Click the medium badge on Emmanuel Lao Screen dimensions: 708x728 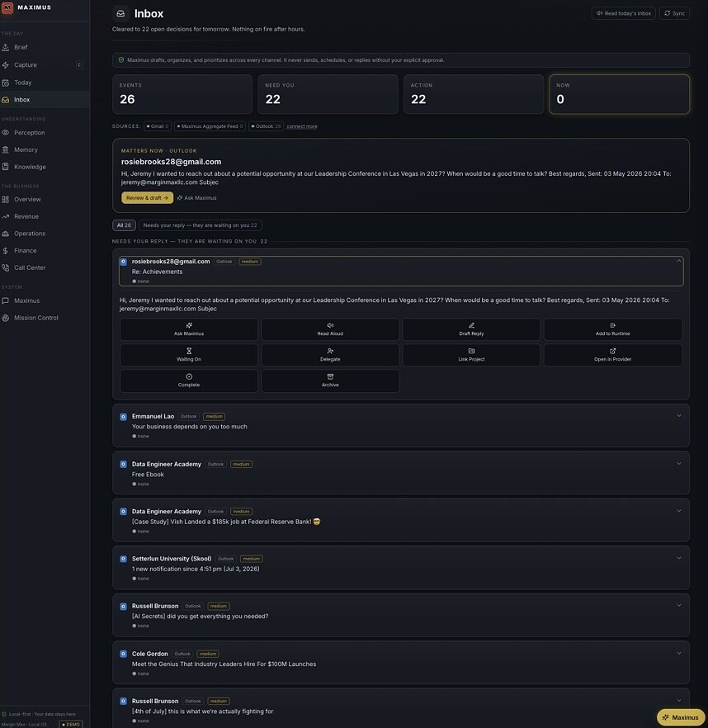214,417
